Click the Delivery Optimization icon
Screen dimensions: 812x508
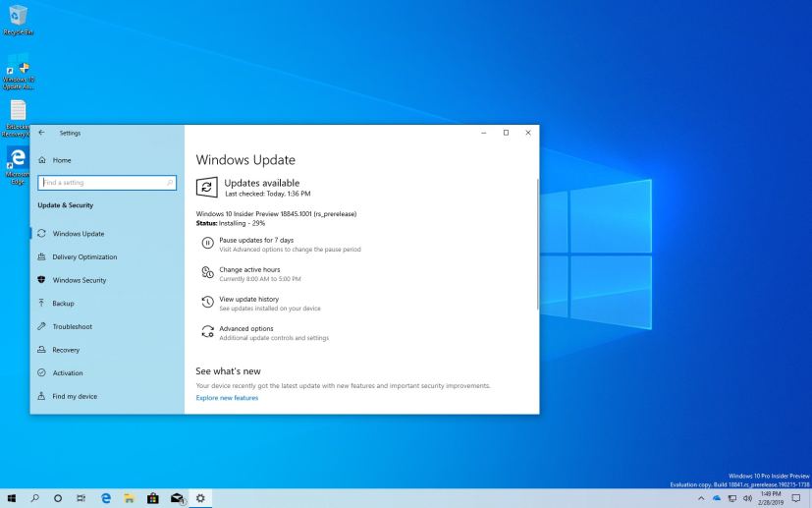pos(41,256)
